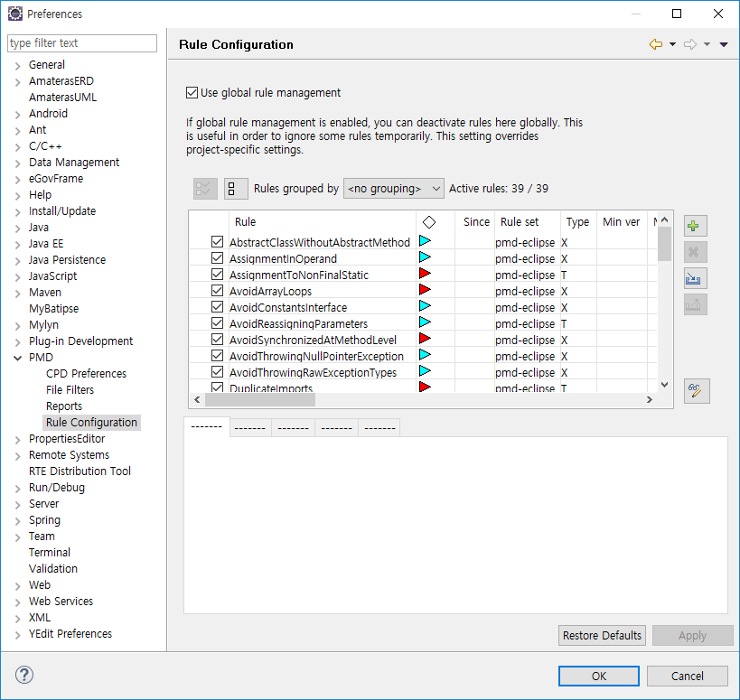Image resolution: width=740 pixels, height=700 pixels.
Task: Click the back navigation arrow icon
Action: coord(656,44)
